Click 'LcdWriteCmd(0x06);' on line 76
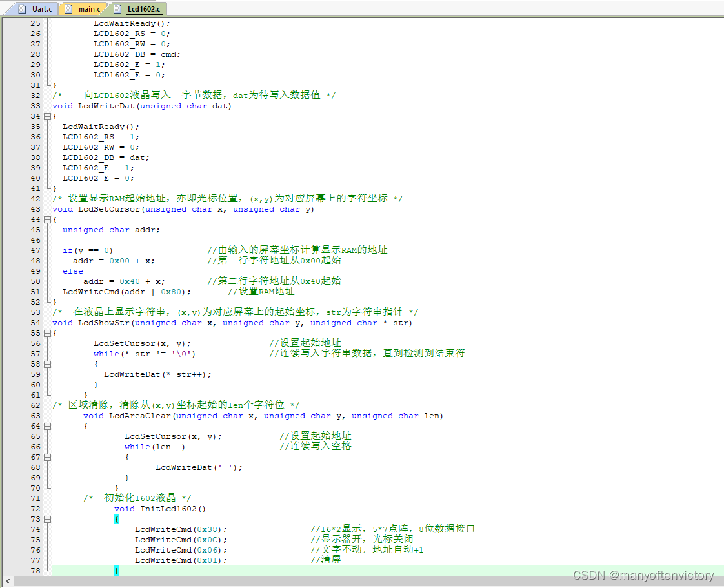The image size is (724, 588). (181, 550)
